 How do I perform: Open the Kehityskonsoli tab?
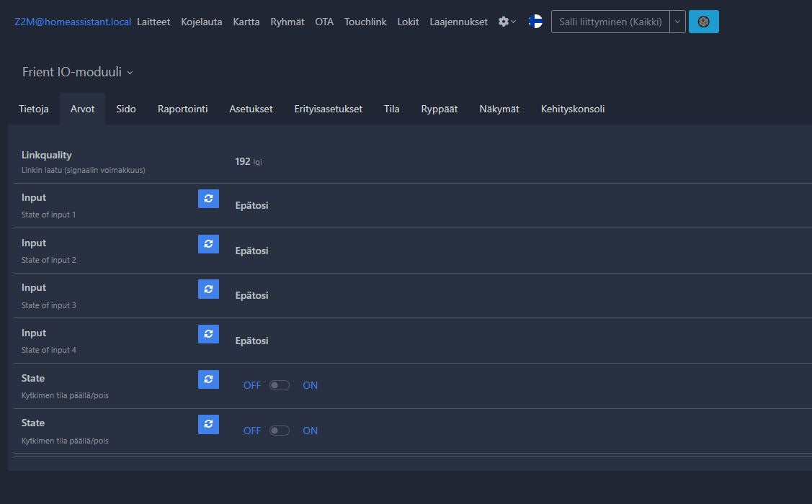click(572, 109)
